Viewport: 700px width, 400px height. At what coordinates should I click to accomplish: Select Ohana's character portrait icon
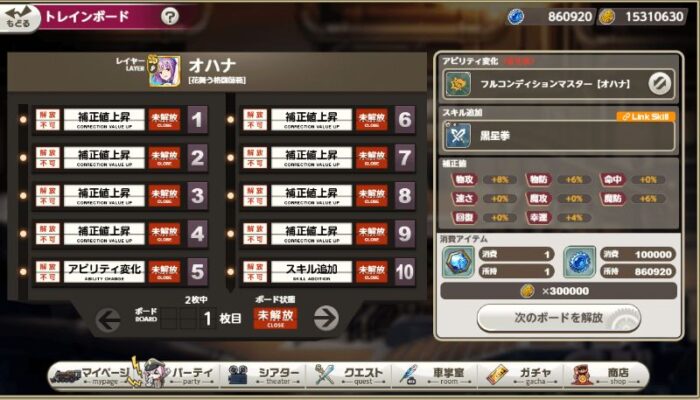coord(164,71)
